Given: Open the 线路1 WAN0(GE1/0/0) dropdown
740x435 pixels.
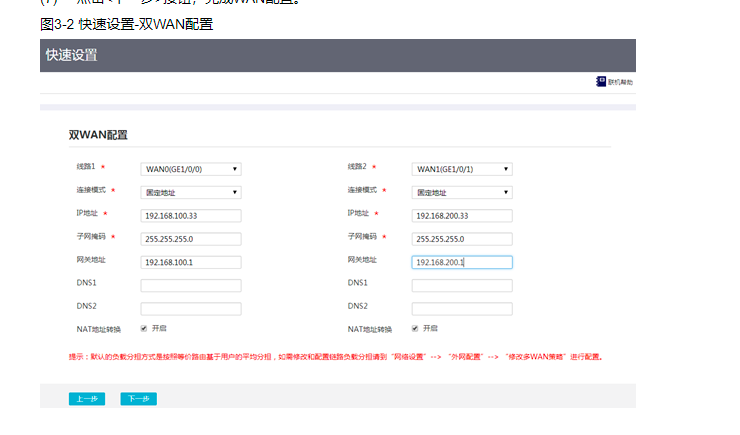Looking at the screenshot, I should click(191, 169).
